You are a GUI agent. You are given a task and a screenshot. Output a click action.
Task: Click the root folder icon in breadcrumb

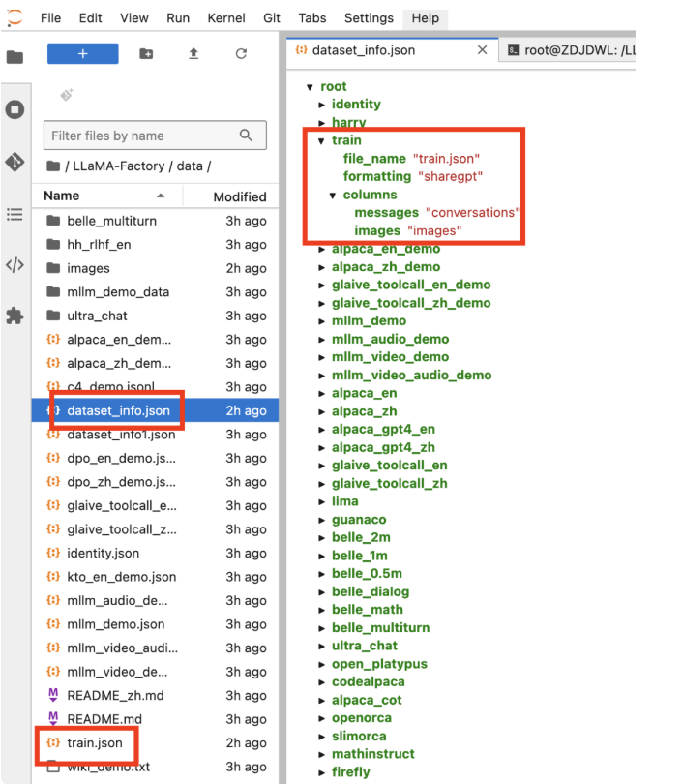(53, 166)
